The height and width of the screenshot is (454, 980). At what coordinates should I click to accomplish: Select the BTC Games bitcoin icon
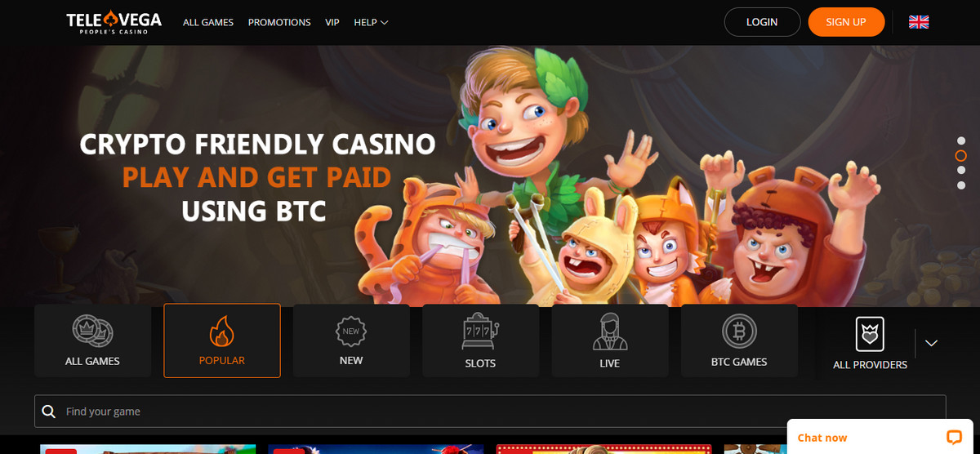coord(739,332)
